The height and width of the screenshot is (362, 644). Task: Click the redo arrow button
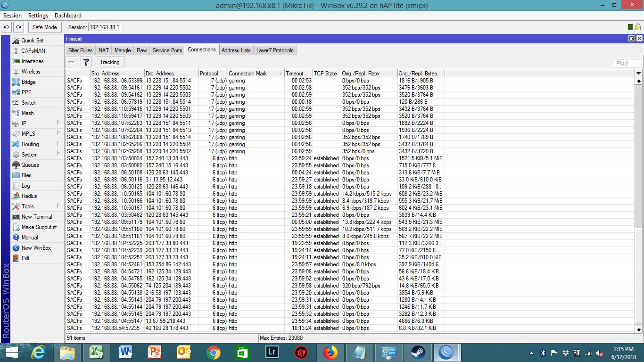click(18, 27)
